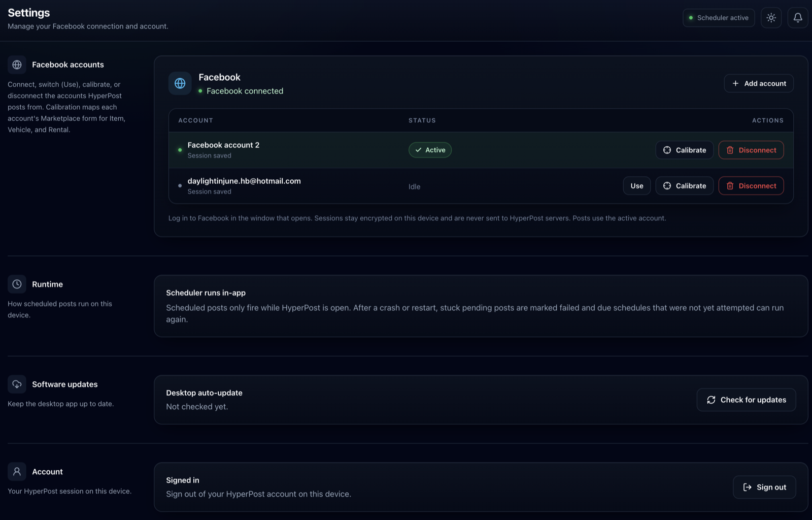Check for desktop updates

pos(746,400)
